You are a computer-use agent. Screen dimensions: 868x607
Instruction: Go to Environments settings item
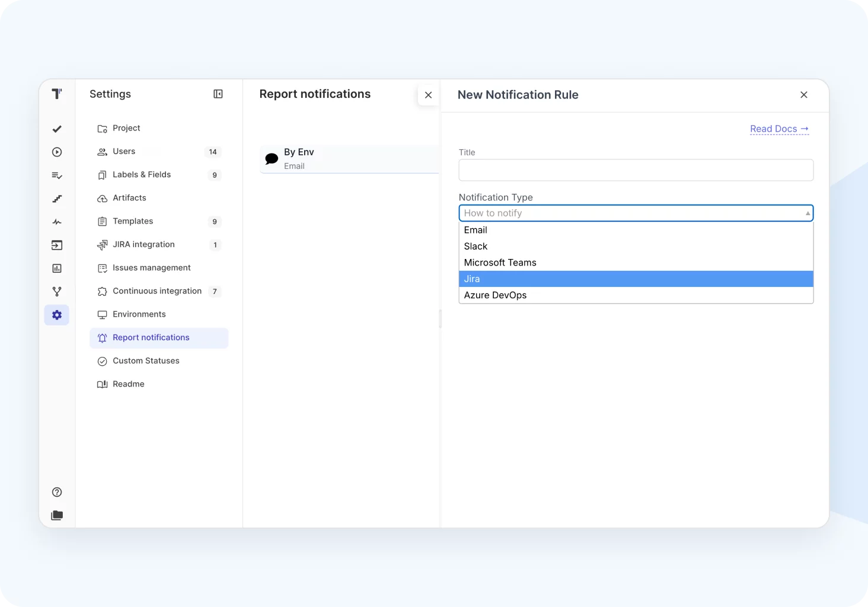pyautogui.click(x=139, y=315)
